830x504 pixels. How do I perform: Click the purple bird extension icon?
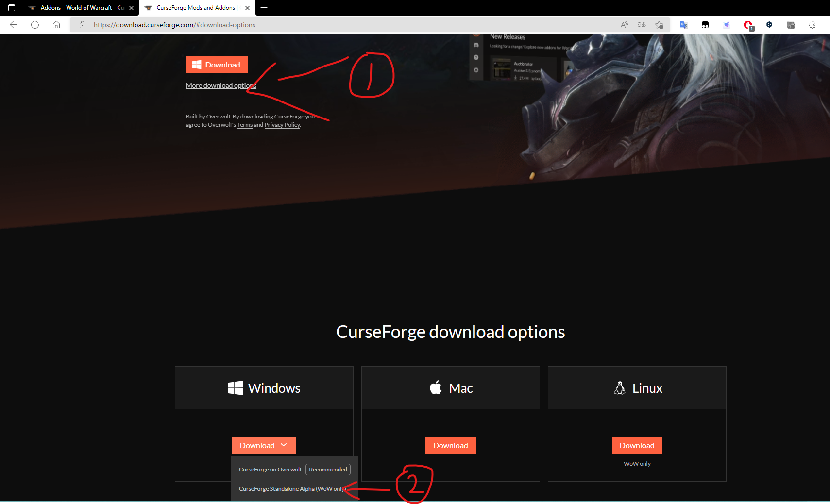coord(727,25)
